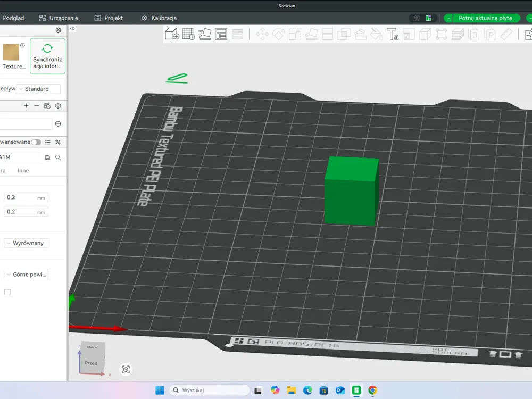This screenshot has height=399, width=532.
Task: Select the Rotate tool icon
Action: pyautogui.click(x=279, y=34)
